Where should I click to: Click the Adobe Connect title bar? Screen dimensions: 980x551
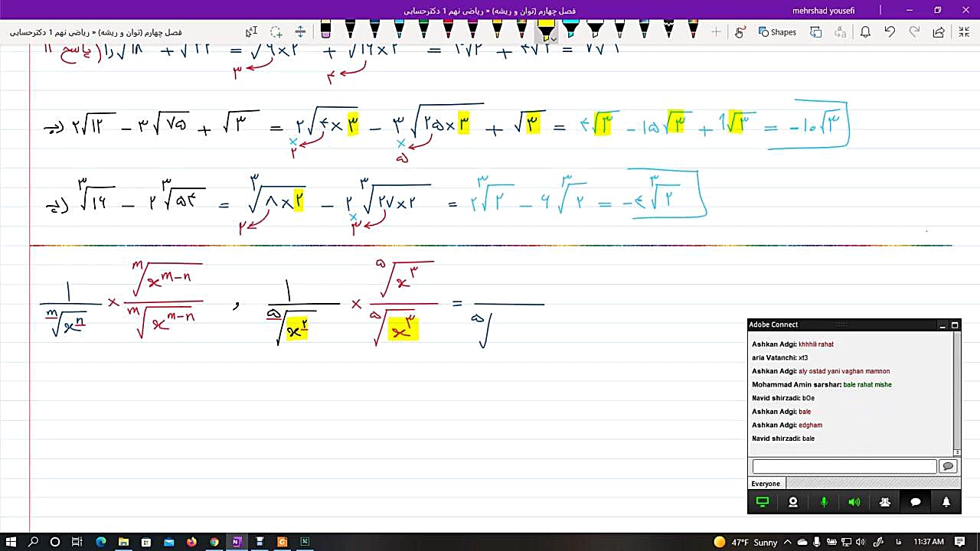tap(842, 325)
